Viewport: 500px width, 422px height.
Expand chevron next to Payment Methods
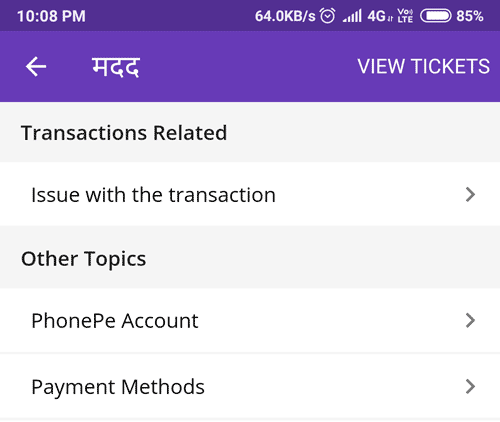point(470,386)
